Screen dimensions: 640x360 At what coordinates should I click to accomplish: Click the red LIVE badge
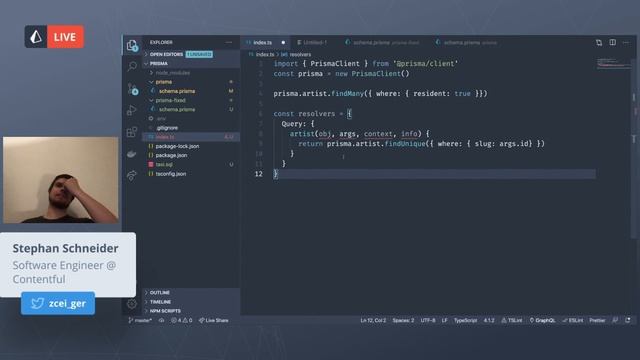tap(65, 37)
